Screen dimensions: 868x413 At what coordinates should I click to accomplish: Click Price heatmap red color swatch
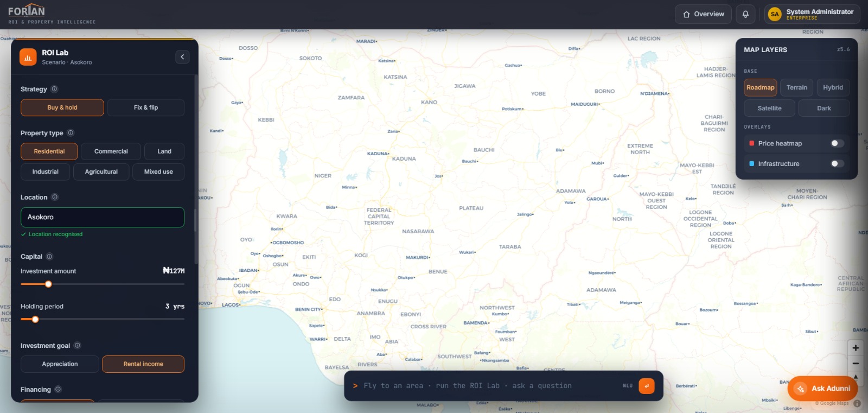(x=751, y=143)
